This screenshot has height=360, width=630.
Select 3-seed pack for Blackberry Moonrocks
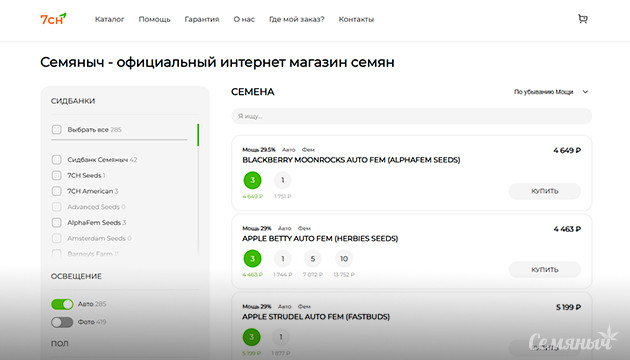252,180
